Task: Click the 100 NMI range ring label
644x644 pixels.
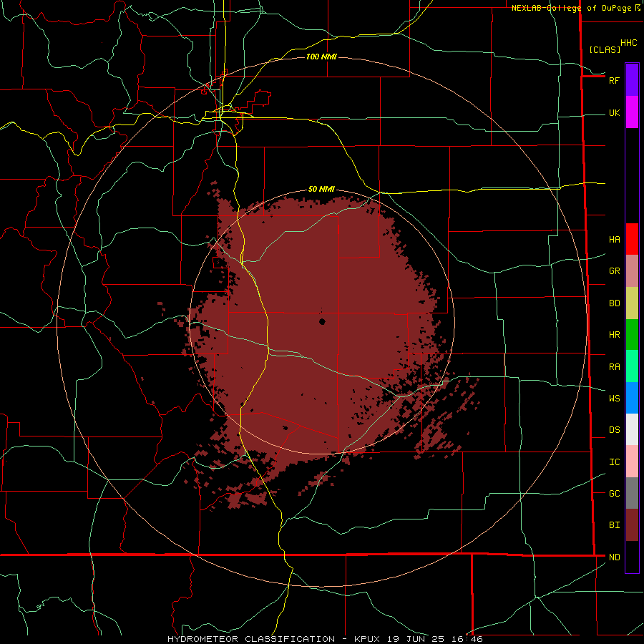Action: [x=321, y=57]
